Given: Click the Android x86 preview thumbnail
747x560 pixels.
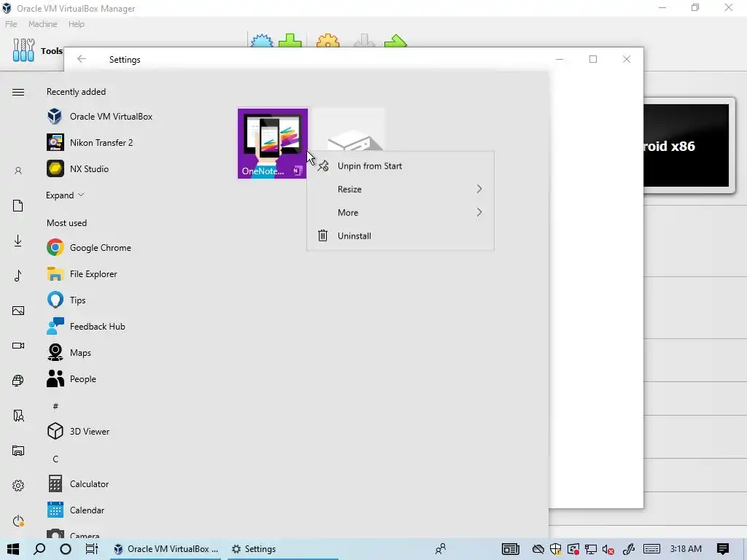Looking at the screenshot, I should pyautogui.click(x=686, y=145).
